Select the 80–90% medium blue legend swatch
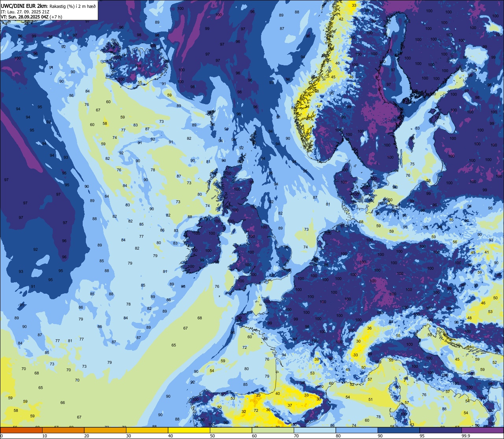Screen dimensions: 504x439 pyautogui.click(x=357, y=430)
